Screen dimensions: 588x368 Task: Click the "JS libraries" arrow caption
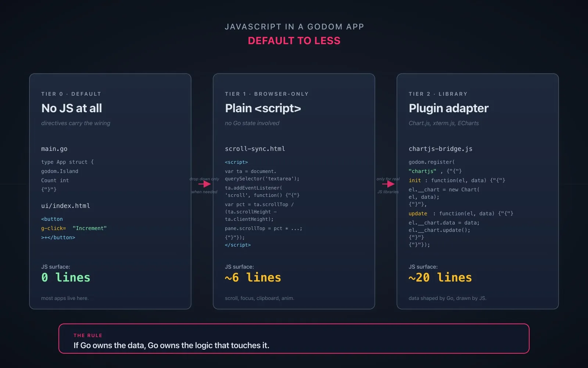click(x=388, y=192)
